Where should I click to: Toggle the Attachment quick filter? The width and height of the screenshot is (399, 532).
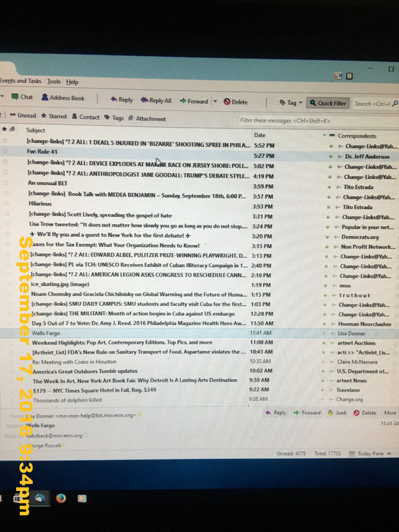pyautogui.click(x=147, y=118)
